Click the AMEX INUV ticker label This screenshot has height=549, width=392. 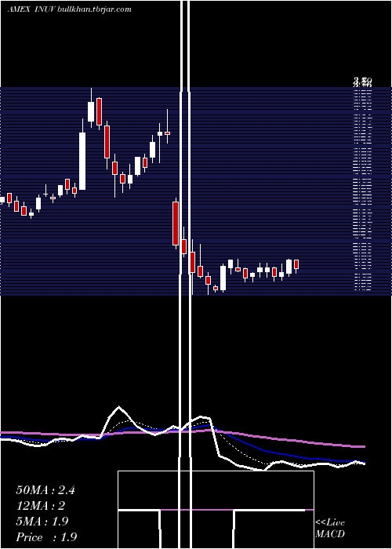pos(30,9)
